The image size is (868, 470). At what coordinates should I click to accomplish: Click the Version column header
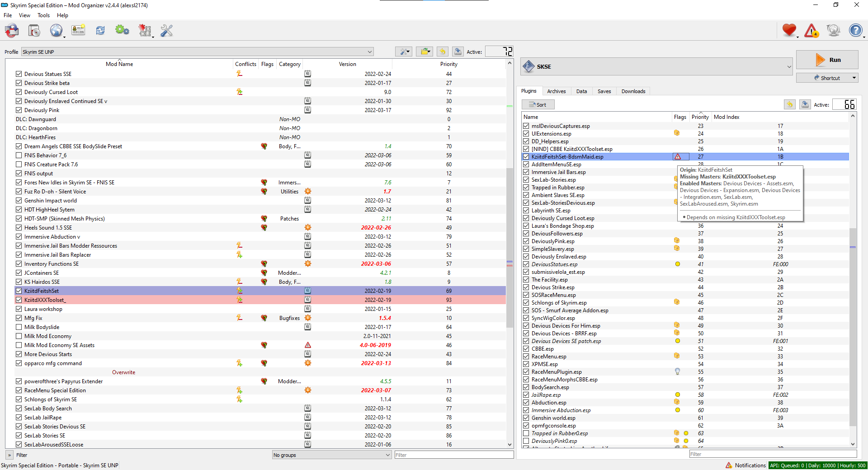point(347,64)
